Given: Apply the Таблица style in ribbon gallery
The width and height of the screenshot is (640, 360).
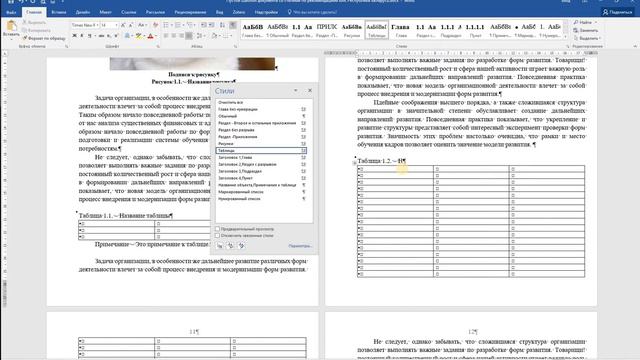Looking at the screenshot, I should 376,31.
